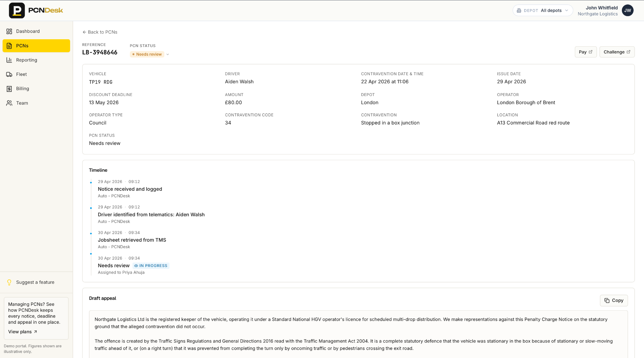The image size is (644, 358).
Task: Open the All depots selector
Action: click(543, 10)
